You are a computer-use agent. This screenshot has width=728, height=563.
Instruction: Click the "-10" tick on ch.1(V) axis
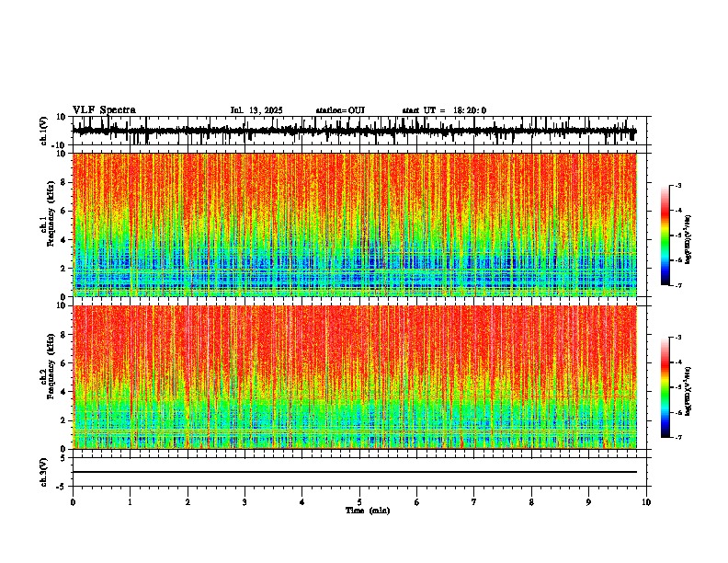point(60,145)
